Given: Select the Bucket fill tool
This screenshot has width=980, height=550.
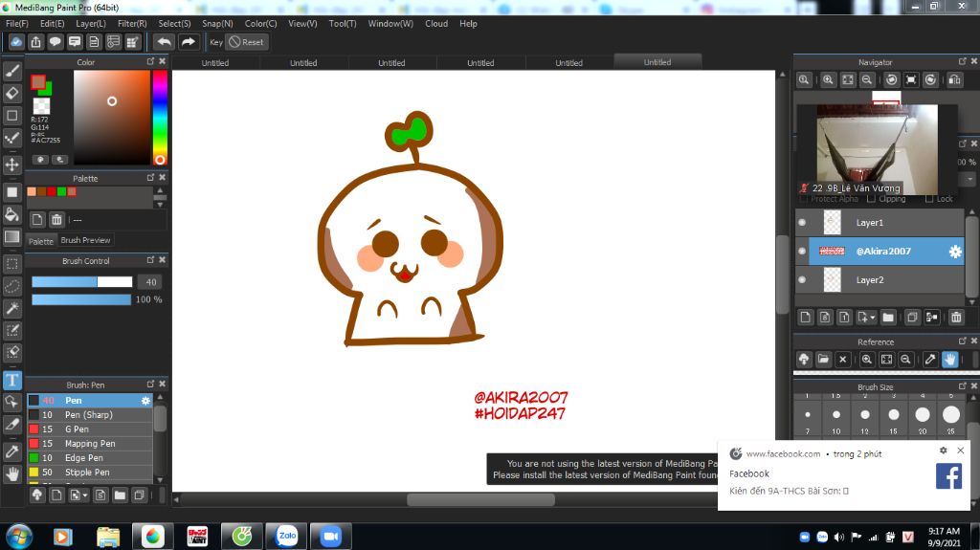Looking at the screenshot, I should [11, 214].
